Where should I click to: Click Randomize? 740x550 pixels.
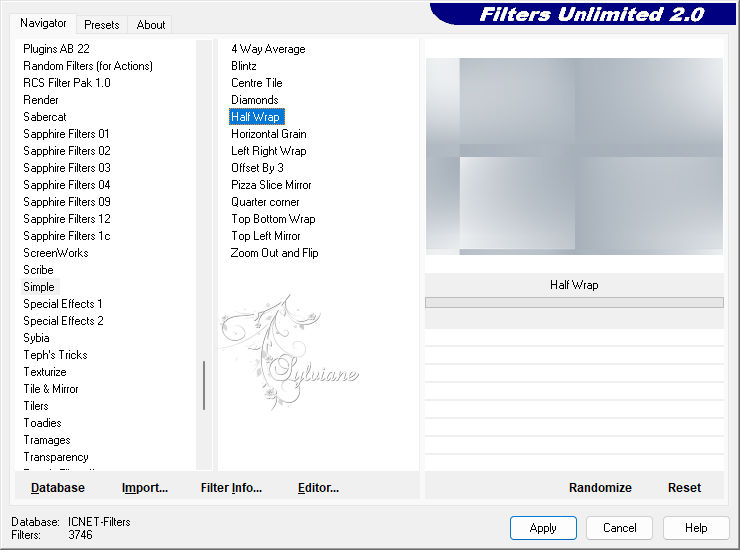point(600,488)
